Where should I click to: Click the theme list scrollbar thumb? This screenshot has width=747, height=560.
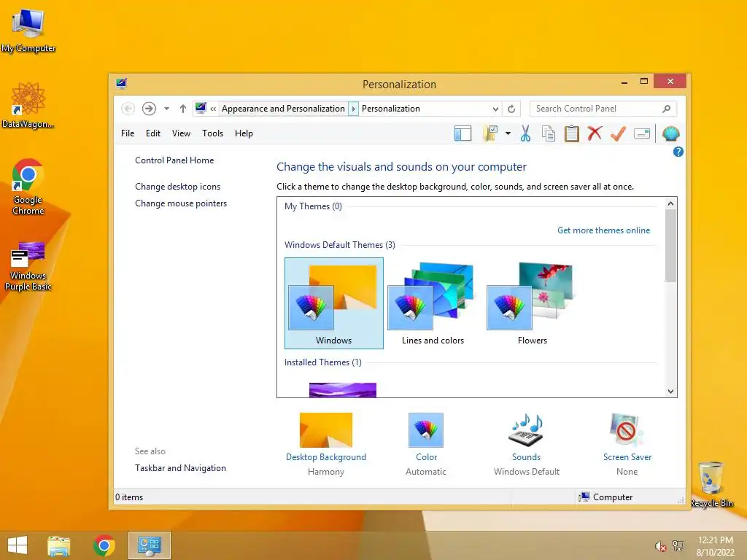(671, 246)
